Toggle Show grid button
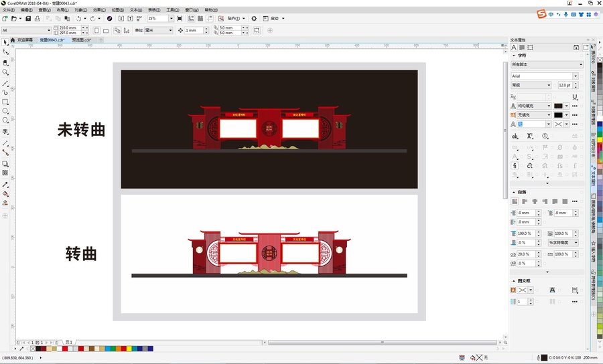This screenshot has height=364, width=603. [200, 19]
